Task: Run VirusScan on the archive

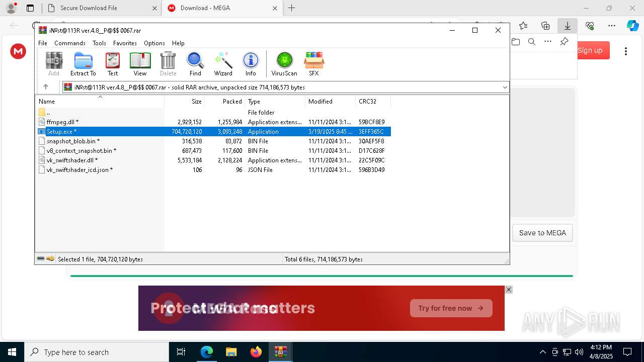Action: pos(284,64)
